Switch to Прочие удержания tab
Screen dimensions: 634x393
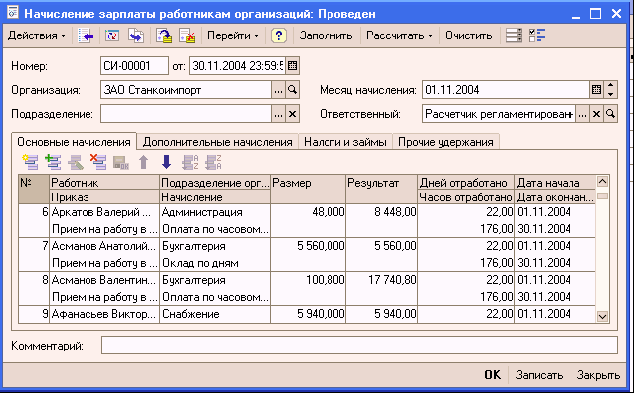(446, 142)
